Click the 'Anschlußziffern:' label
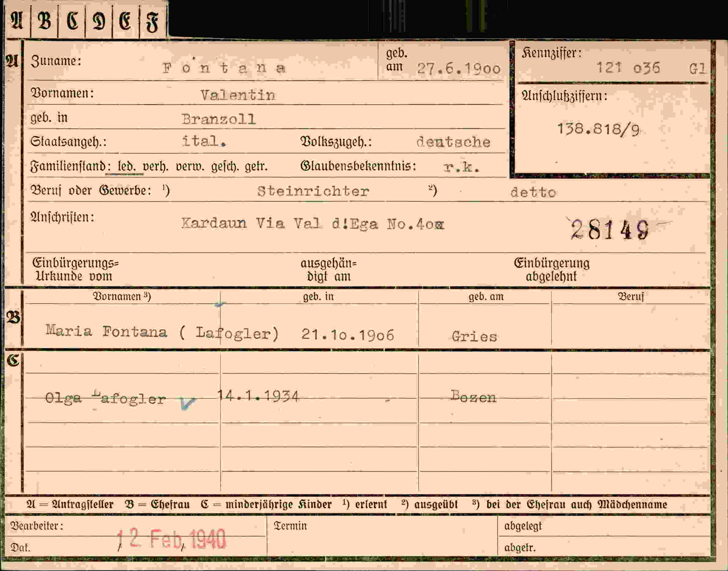Image resolution: width=728 pixels, height=571 pixels. (564, 96)
